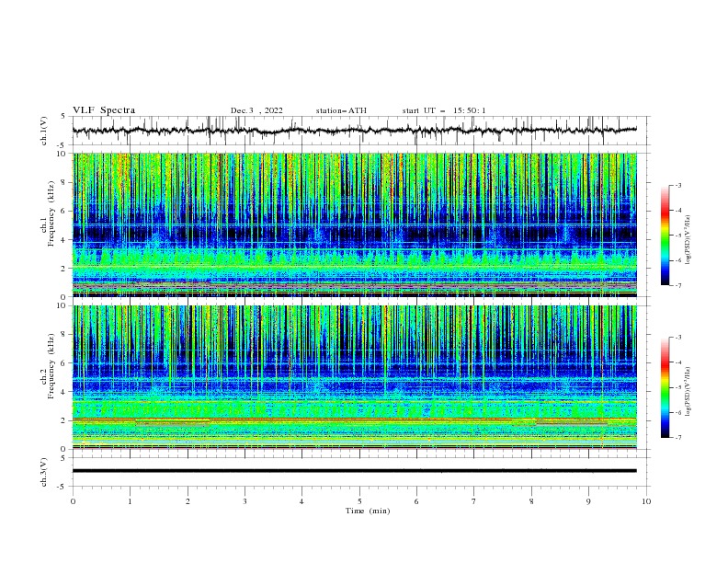Click the time axis tick label '3'

(x=245, y=501)
